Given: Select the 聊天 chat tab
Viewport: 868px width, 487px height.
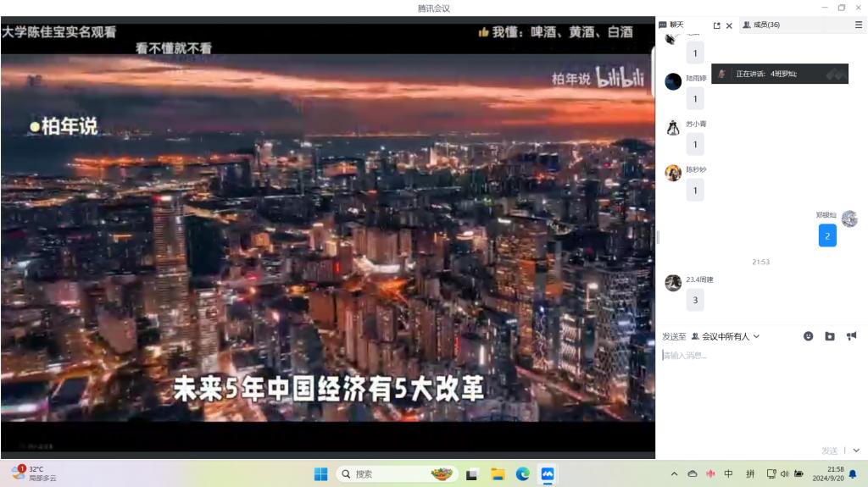Looking at the screenshot, I should pos(675,25).
